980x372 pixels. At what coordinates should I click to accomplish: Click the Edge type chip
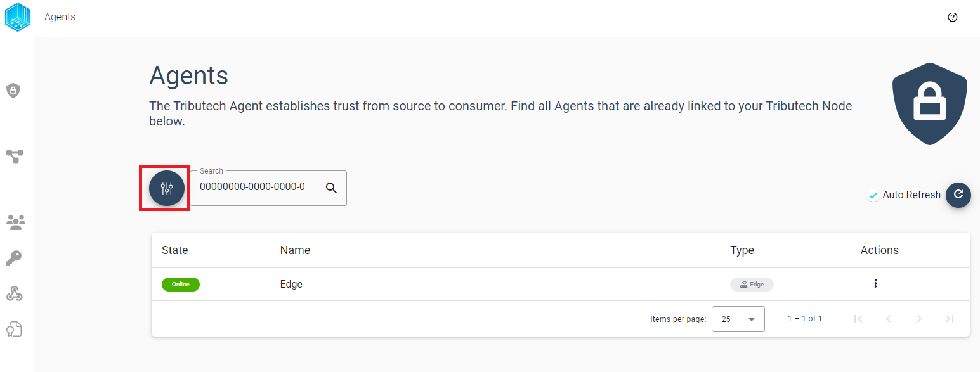coord(752,285)
